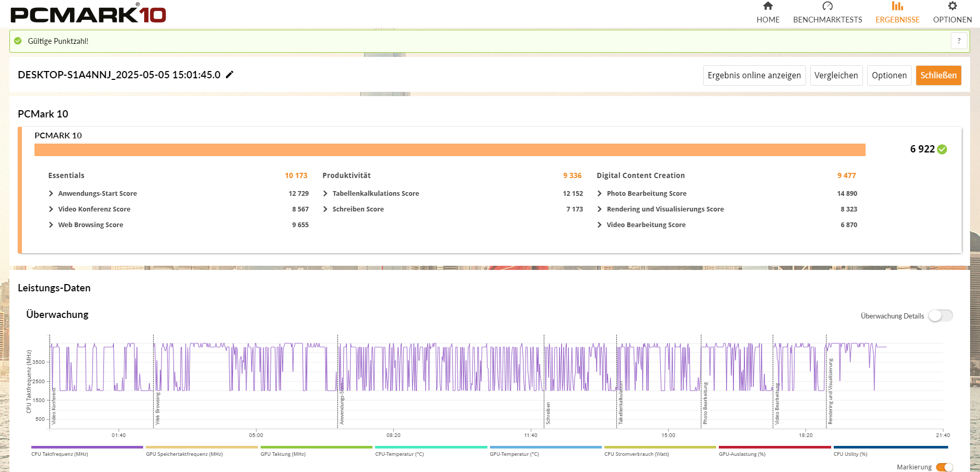The height and width of the screenshot is (472, 980).
Task: Click Web Browsing marker in chart
Action: coord(157,408)
